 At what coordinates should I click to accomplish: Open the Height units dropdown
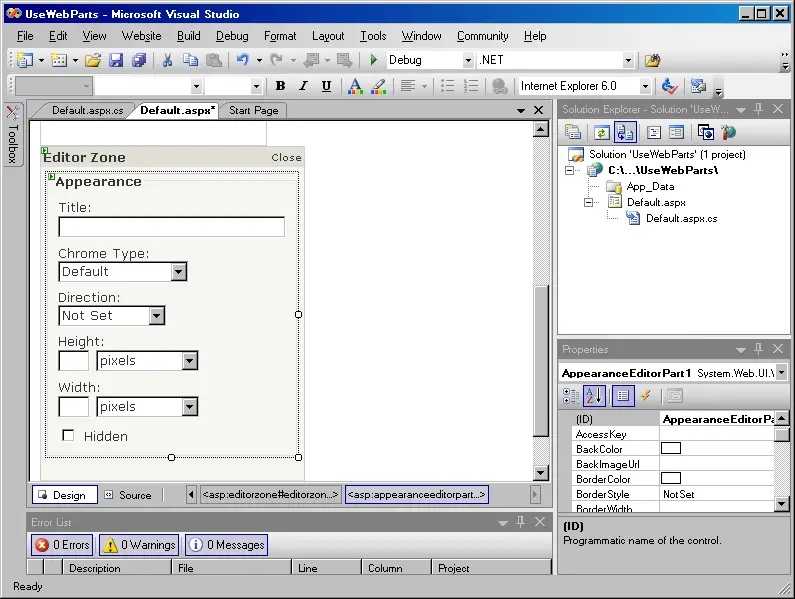click(190, 361)
